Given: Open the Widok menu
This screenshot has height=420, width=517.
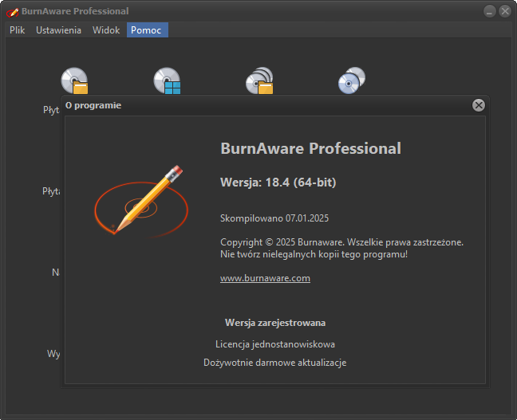Looking at the screenshot, I should 106,30.
